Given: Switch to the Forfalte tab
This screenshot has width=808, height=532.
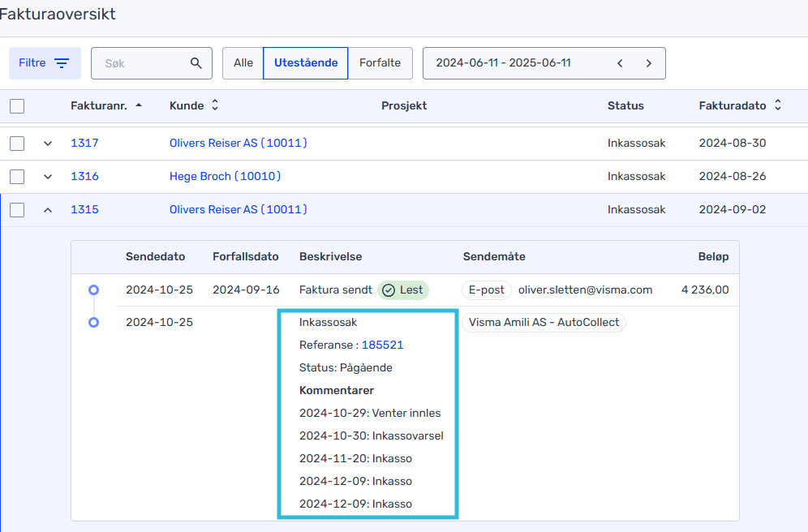Looking at the screenshot, I should click(380, 63).
